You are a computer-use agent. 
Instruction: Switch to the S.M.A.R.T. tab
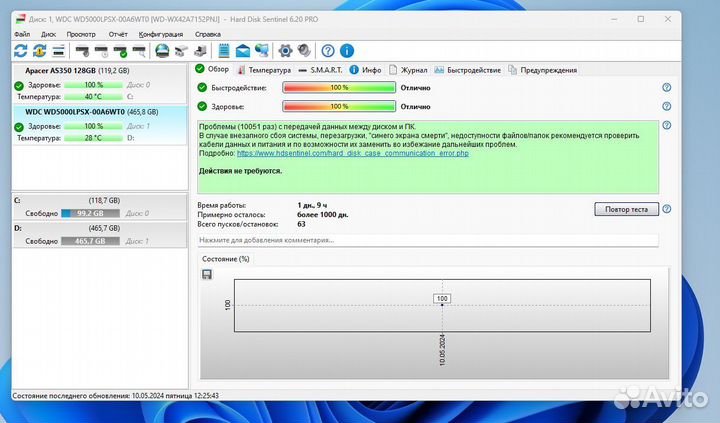pos(321,70)
